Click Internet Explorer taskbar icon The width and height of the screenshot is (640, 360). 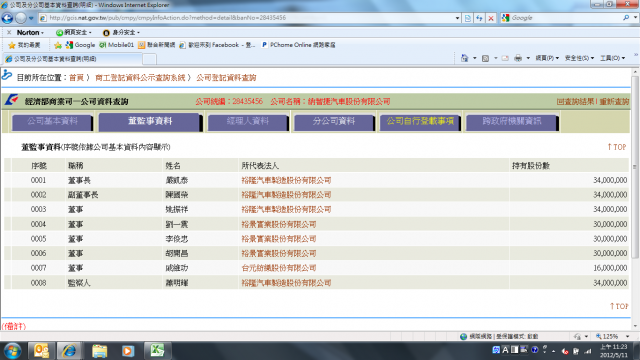(x=69, y=351)
